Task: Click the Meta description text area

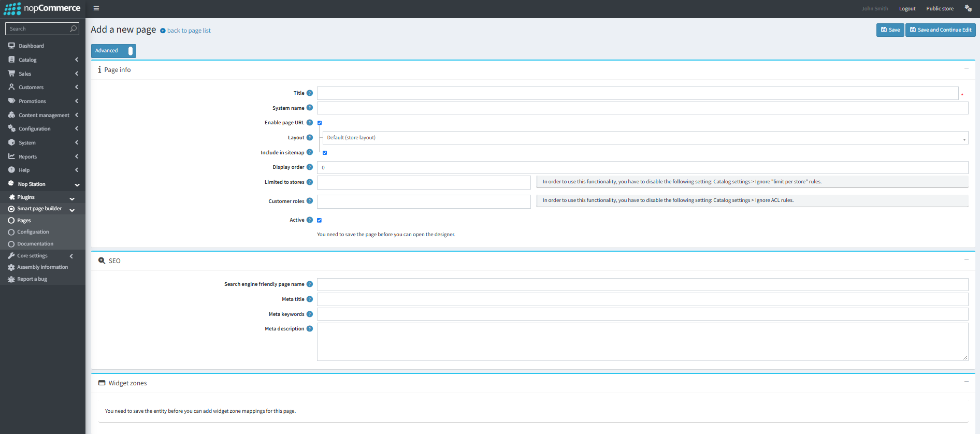Action: coord(643,342)
